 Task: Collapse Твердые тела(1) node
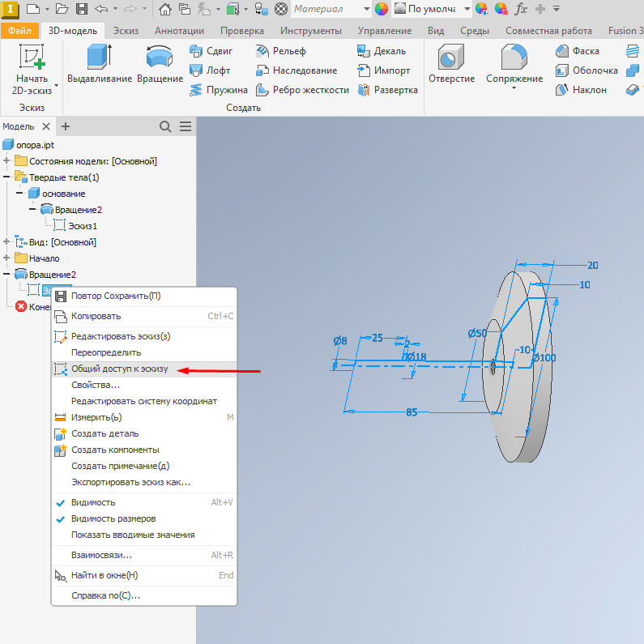point(6,177)
